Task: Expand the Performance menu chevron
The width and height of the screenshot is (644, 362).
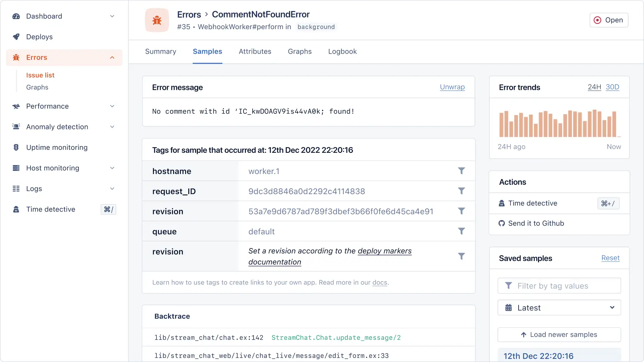Action: click(x=112, y=106)
